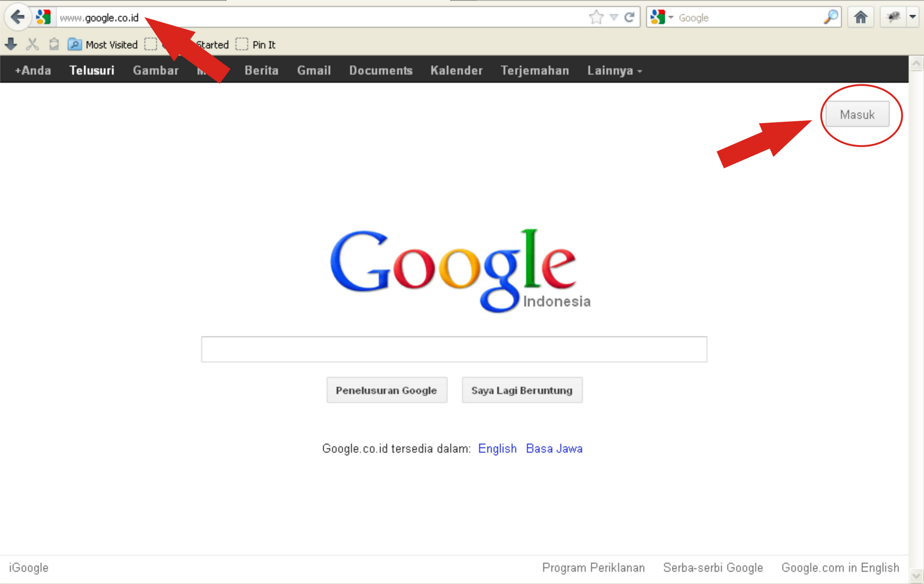Click the Penelusuran Google button

[x=387, y=390]
